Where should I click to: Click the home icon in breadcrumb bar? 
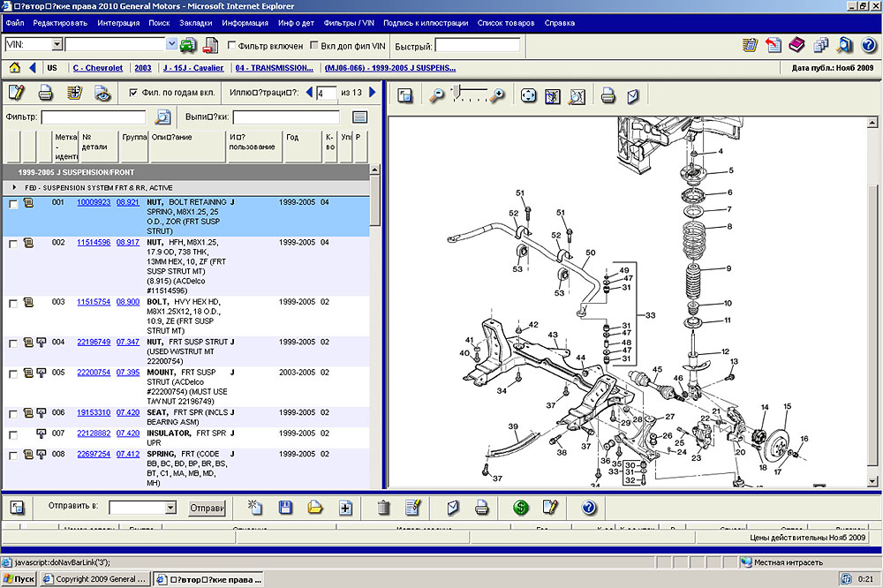click(x=15, y=67)
